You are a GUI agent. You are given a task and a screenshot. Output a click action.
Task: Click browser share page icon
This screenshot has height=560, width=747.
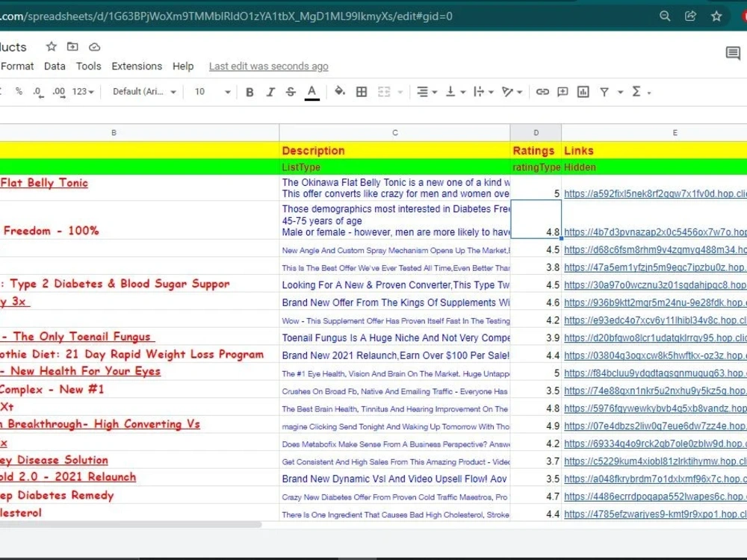(x=690, y=16)
